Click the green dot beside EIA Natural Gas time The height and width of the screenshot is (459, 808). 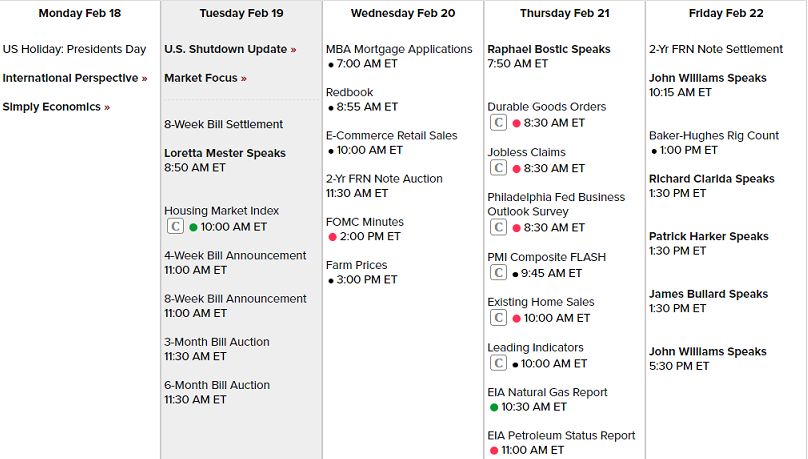tap(494, 407)
